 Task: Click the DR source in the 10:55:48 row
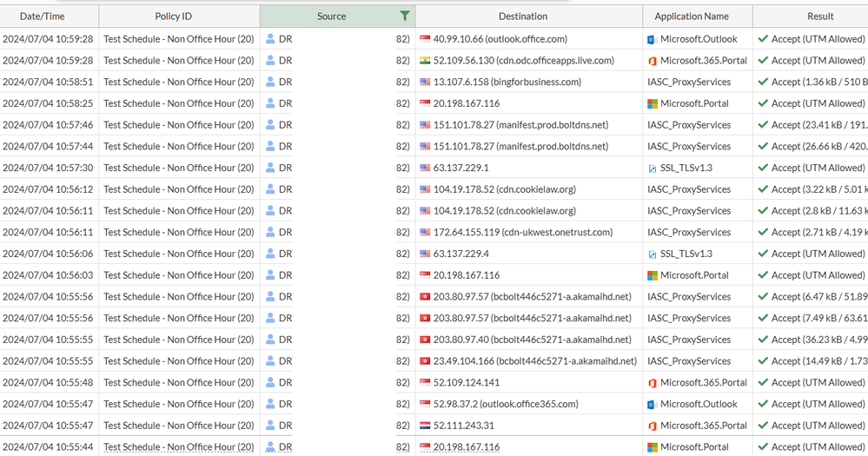click(x=285, y=382)
